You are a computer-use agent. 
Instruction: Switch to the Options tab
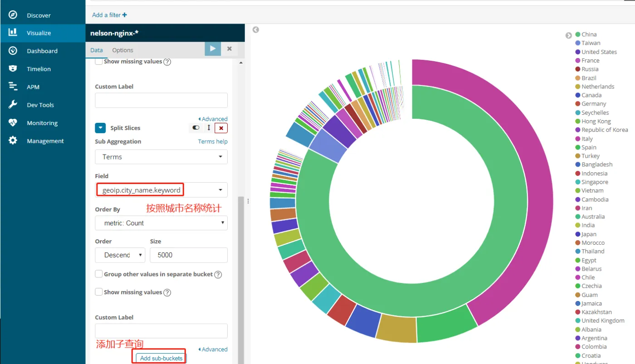[x=122, y=50]
